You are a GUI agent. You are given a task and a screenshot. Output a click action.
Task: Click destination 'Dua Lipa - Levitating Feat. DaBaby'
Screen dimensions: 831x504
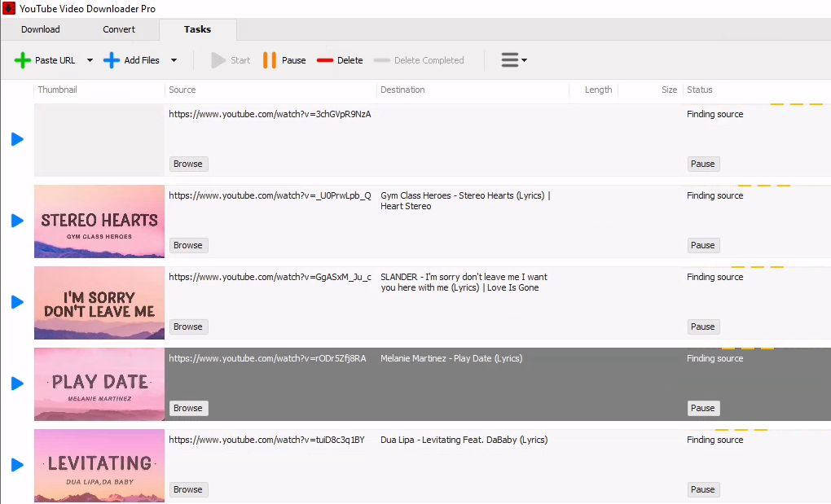click(x=464, y=440)
